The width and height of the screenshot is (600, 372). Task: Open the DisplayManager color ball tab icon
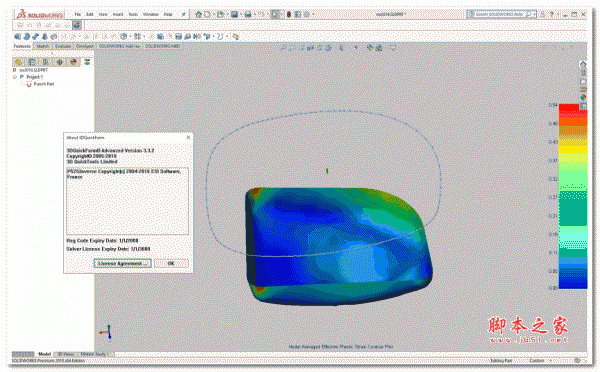[73, 62]
